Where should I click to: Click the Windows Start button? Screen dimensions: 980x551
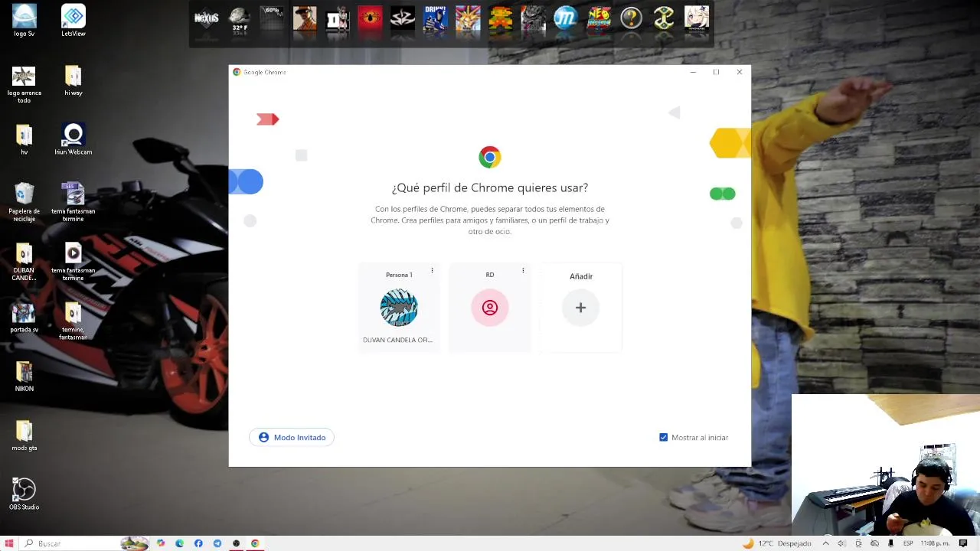click(9, 543)
